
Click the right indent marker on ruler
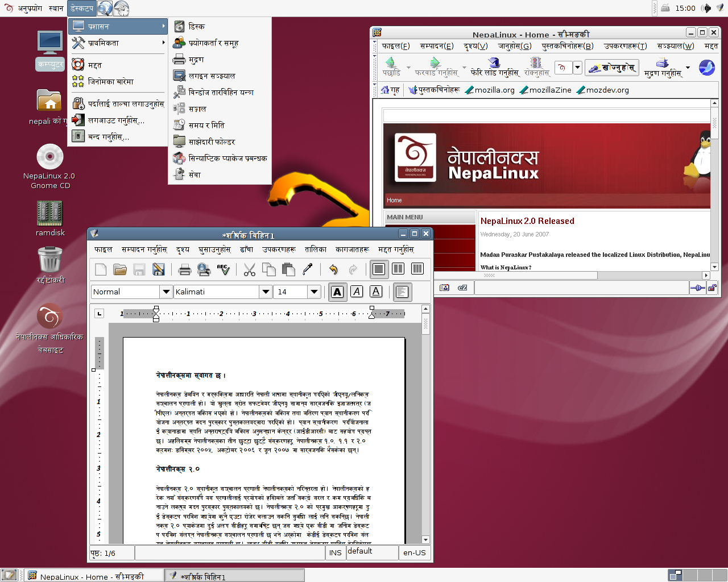click(371, 313)
